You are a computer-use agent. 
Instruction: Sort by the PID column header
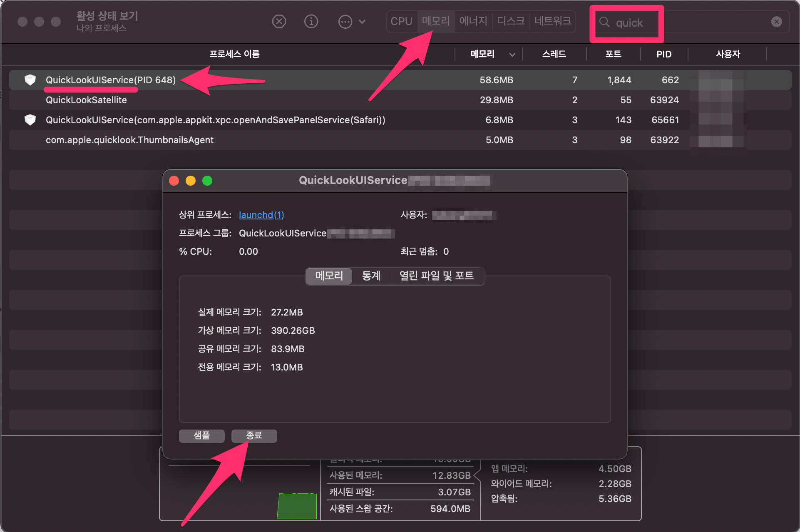click(663, 54)
